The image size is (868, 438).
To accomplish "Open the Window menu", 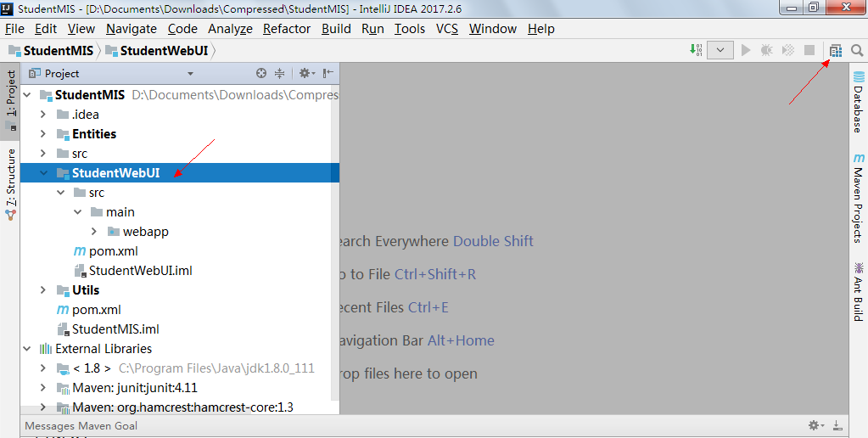I will click(493, 29).
